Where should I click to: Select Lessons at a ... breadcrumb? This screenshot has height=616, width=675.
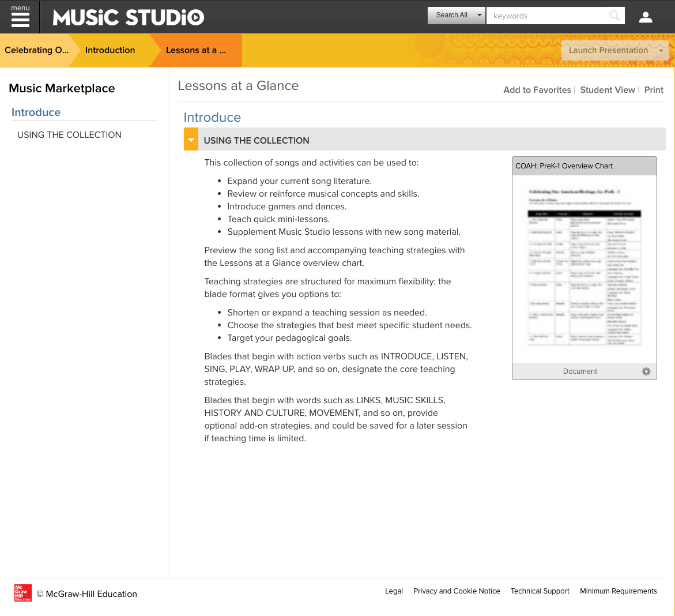(196, 50)
